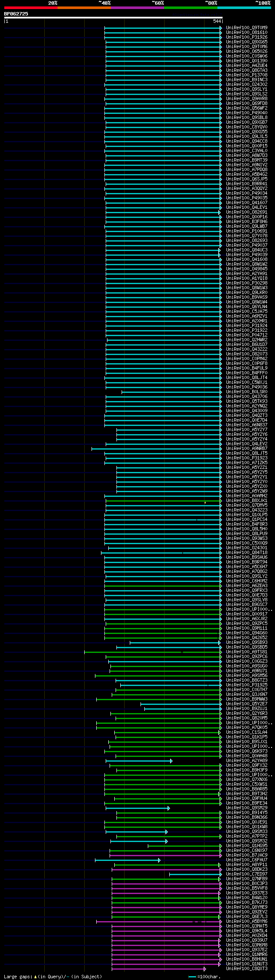Select subject label UniRef100_Q00917
The width and height of the screenshot is (275, 980).
(x=247, y=614)
